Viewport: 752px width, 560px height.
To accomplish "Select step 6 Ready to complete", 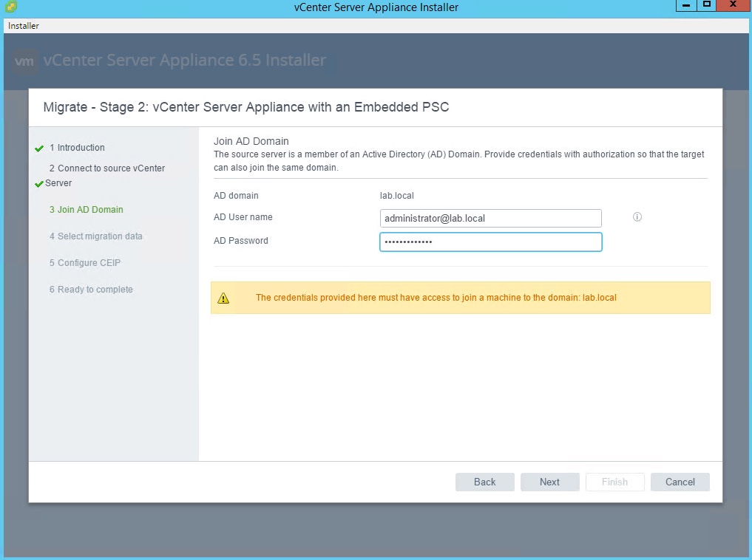I will (x=91, y=290).
